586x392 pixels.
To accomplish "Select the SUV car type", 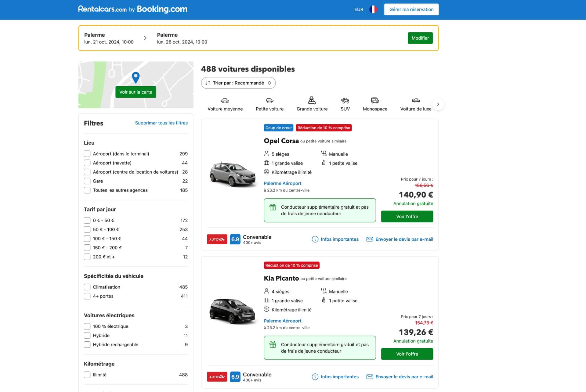I will point(345,104).
